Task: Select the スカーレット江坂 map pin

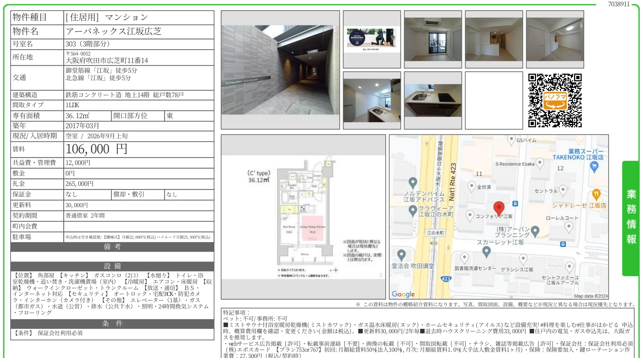Action: (486, 252)
